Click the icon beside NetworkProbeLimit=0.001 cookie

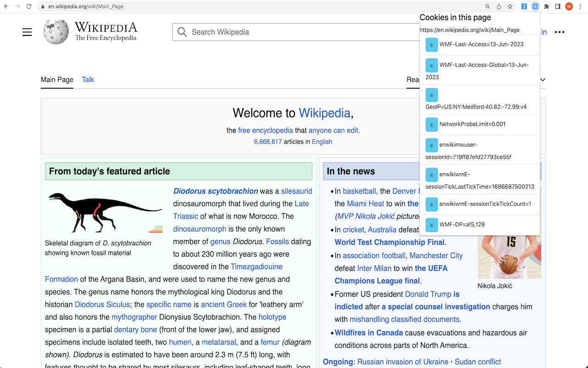tap(431, 124)
